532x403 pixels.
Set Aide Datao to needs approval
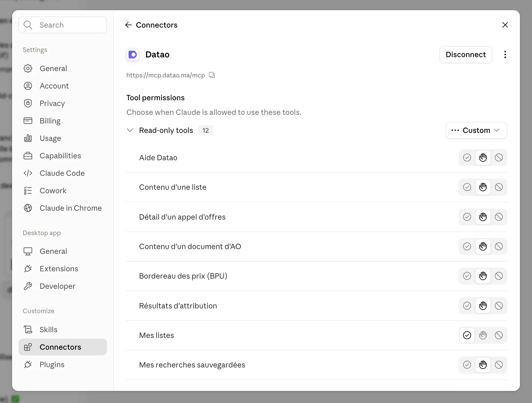pos(483,158)
